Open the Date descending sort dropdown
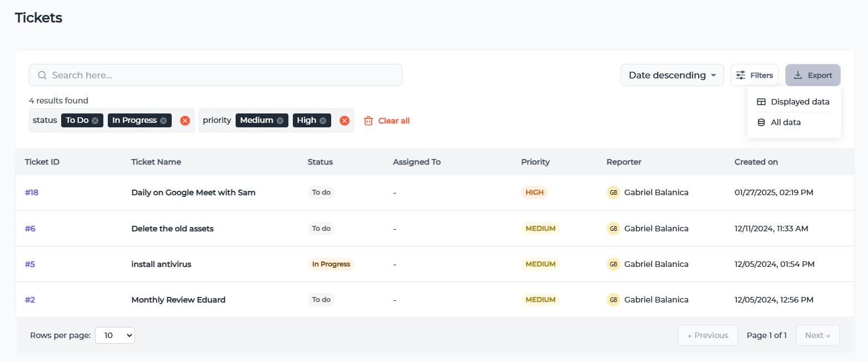 click(x=672, y=75)
